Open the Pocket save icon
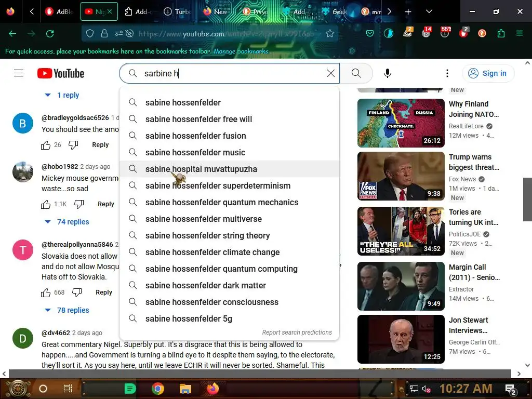Image resolution: width=532 pixels, height=399 pixels. pos(370,33)
